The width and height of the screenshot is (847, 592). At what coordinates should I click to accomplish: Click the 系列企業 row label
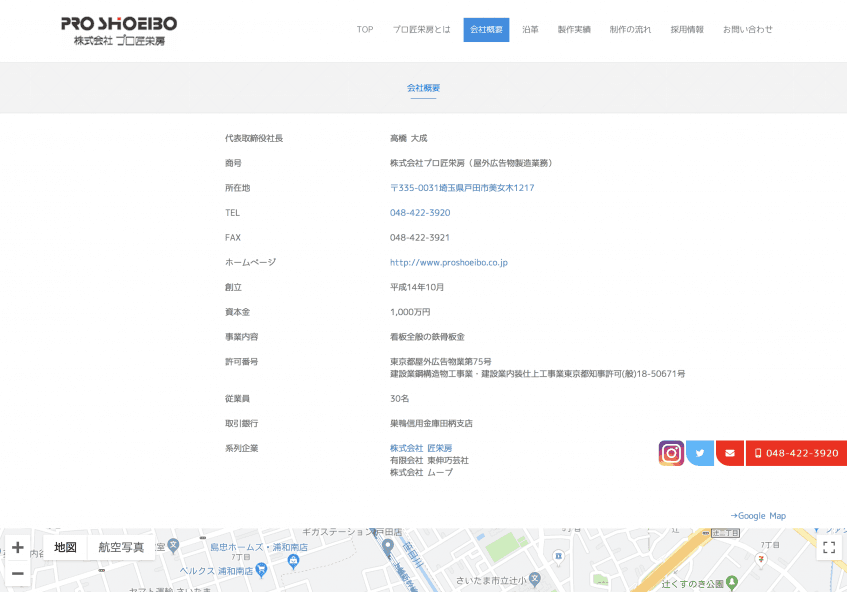click(241, 448)
